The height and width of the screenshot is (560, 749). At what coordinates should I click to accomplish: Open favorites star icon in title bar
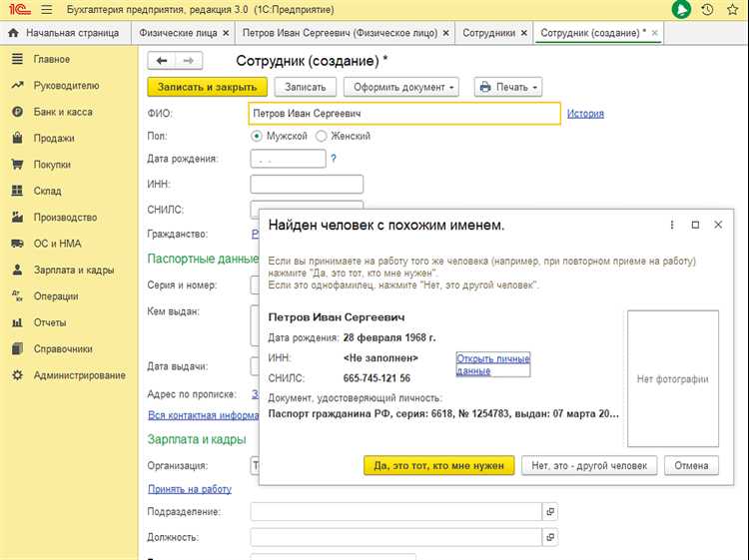(x=732, y=10)
